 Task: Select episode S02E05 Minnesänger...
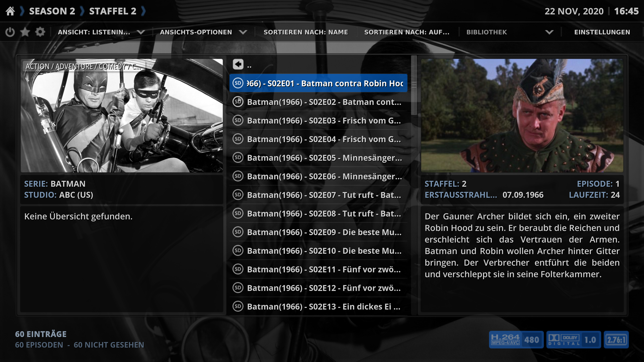[318, 158]
